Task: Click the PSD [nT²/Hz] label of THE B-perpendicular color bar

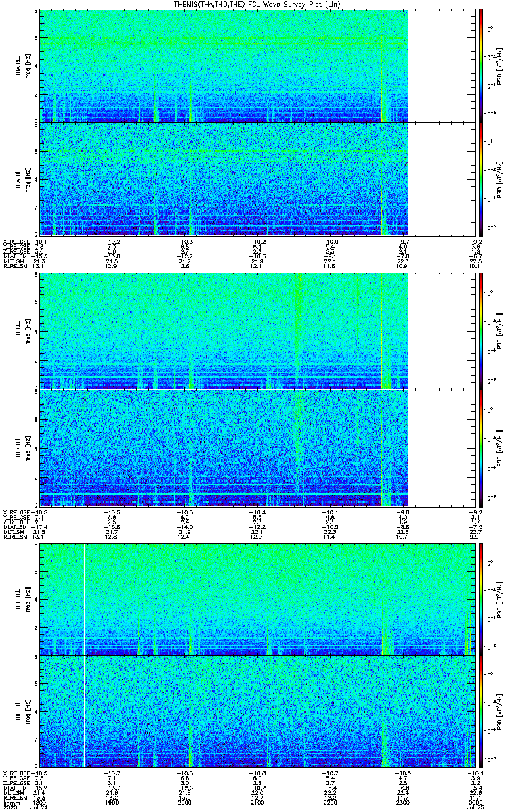Action: [x=501, y=600]
